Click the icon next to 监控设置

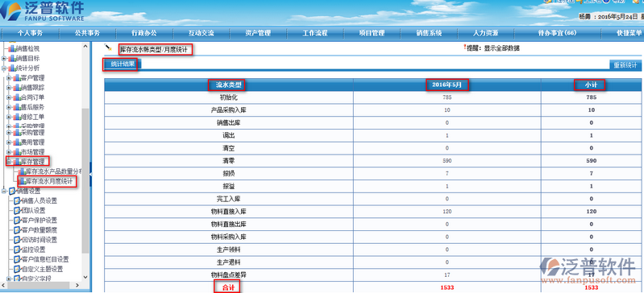pos(17,250)
